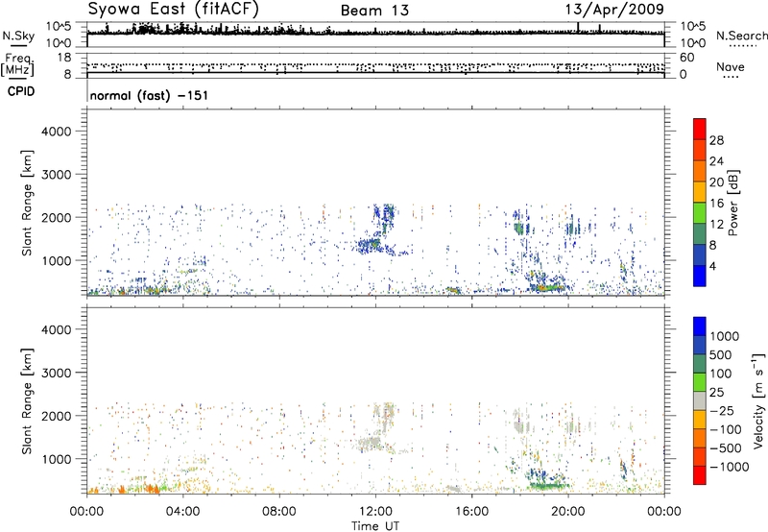Select the "24" Power colorbar value
This screenshot has height=532, width=768.
pos(716,161)
